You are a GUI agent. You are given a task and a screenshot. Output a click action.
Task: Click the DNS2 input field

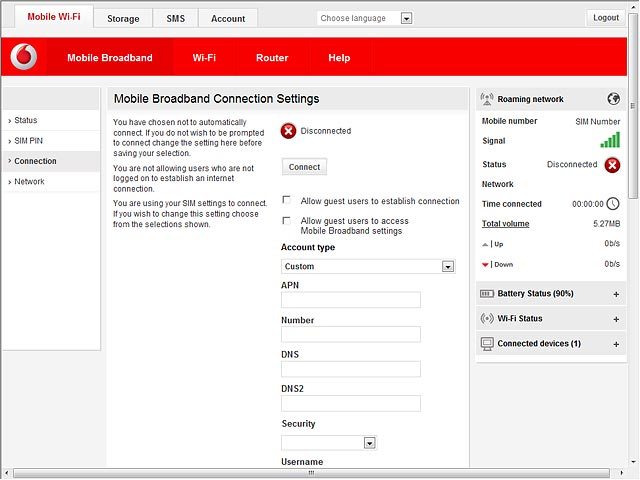351,403
